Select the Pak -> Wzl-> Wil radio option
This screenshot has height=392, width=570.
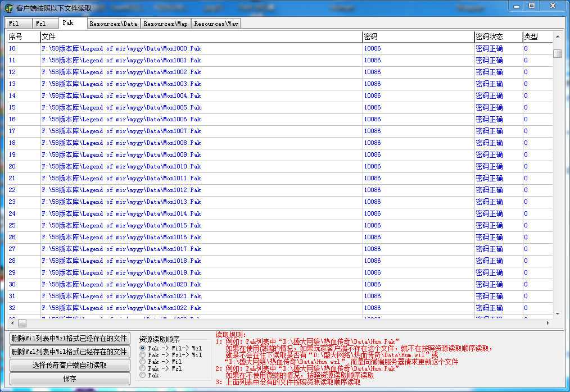[143, 355]
